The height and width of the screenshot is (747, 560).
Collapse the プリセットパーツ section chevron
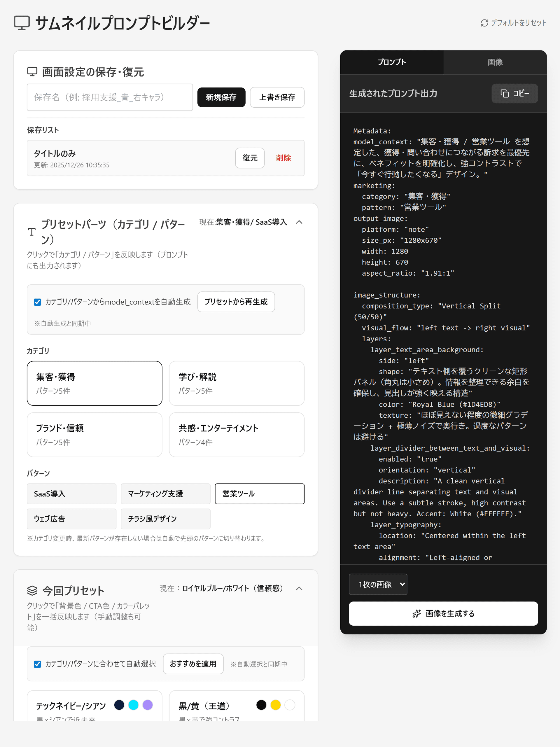(299, 222)
